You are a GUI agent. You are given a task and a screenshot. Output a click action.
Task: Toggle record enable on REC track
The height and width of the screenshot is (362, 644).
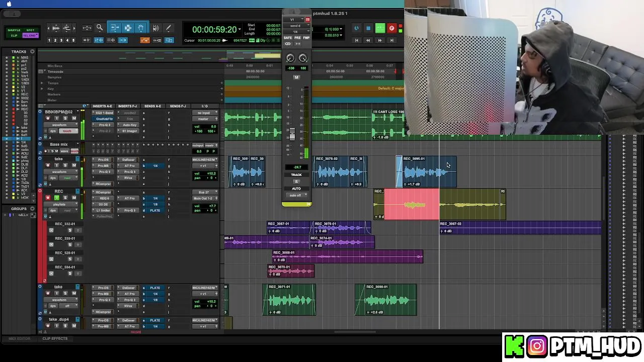tap(48, 198)
